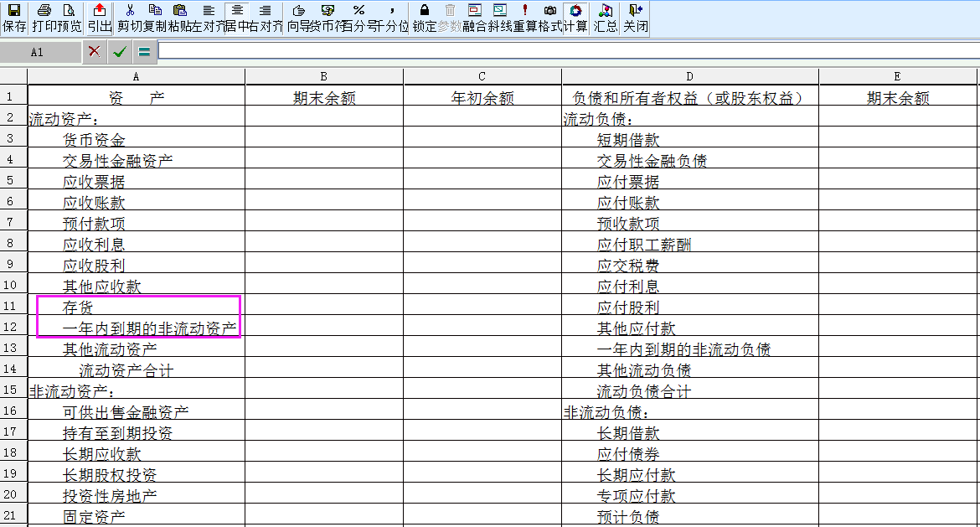
Task: Export the sheet using 引出
Action: tap(97, 15)
